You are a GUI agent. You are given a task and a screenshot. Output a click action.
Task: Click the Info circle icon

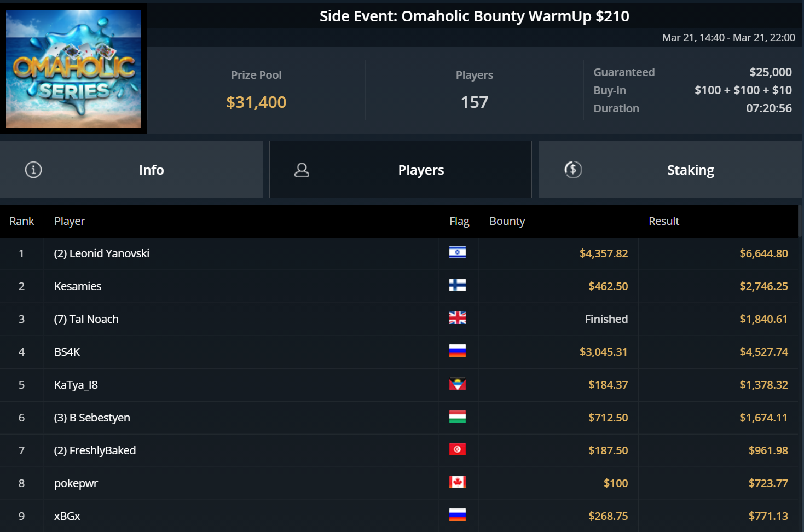[33, 170]
